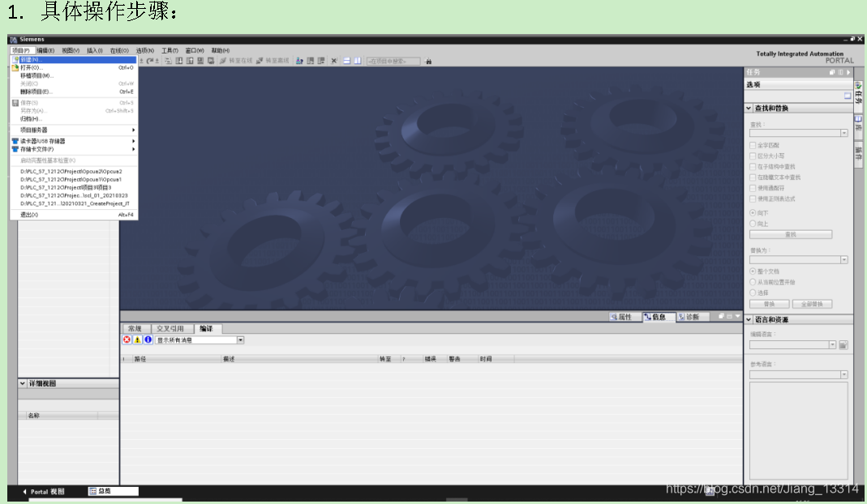Click the vertical split editor icon
The image size is (867, 504).
pyautogui.click(x=358, y=61)
